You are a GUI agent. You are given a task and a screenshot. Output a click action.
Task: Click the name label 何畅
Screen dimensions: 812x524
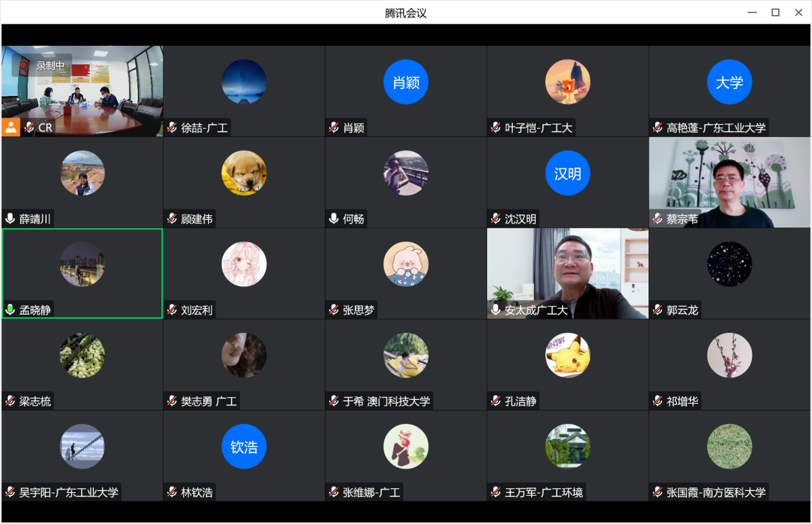(x=353, y=219)
